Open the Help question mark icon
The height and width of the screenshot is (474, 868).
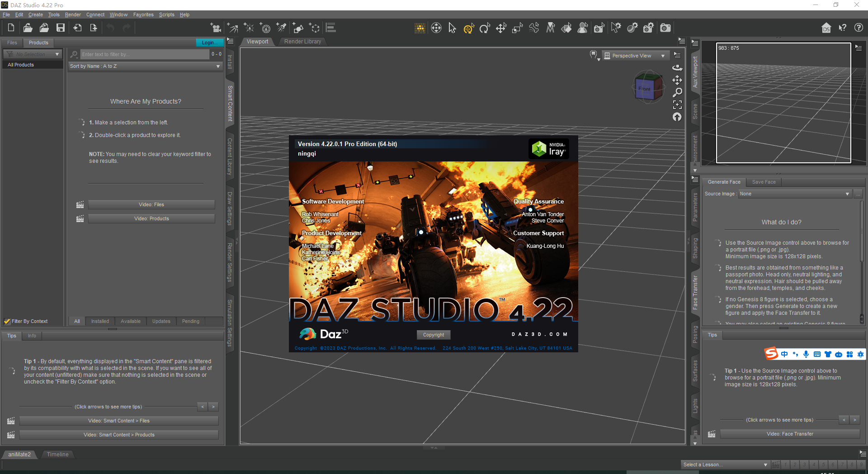(x=859, y=28)
